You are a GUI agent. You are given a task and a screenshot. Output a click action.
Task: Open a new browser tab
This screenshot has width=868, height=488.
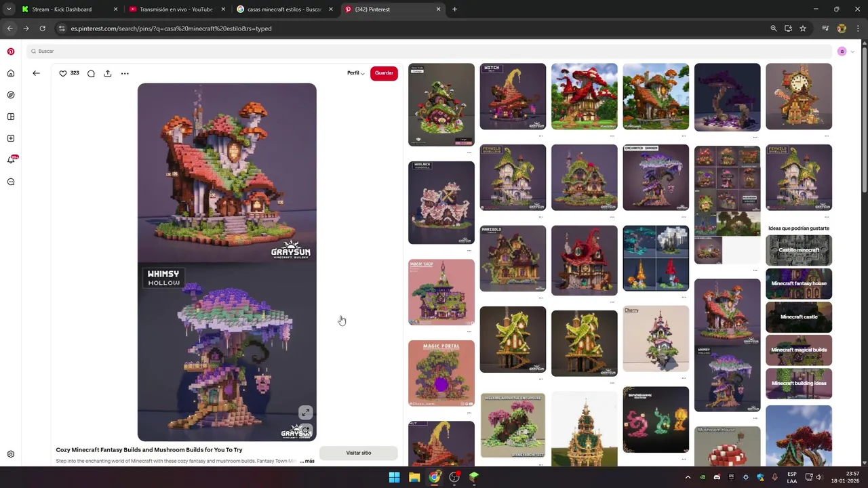pyautogui.click(x=454, y=9)
